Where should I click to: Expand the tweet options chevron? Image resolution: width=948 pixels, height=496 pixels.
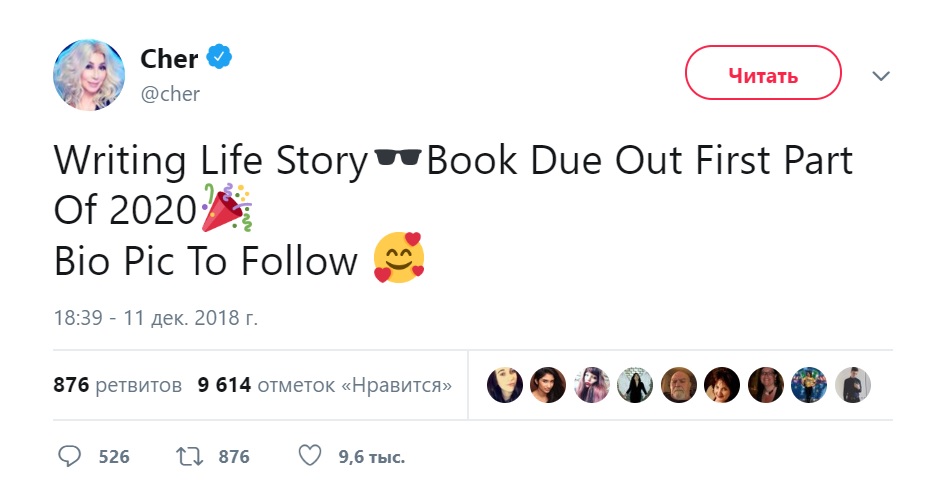click(881, 76)
